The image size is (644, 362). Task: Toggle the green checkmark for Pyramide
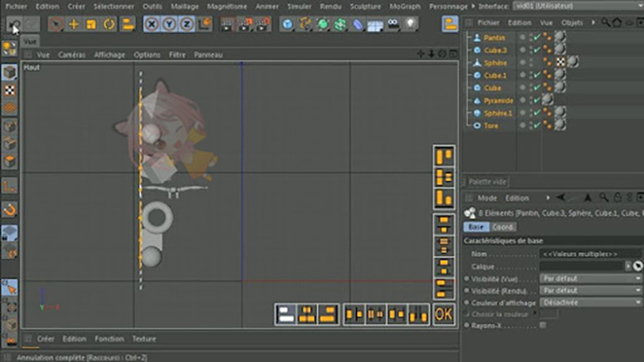[x=537, y=100]
